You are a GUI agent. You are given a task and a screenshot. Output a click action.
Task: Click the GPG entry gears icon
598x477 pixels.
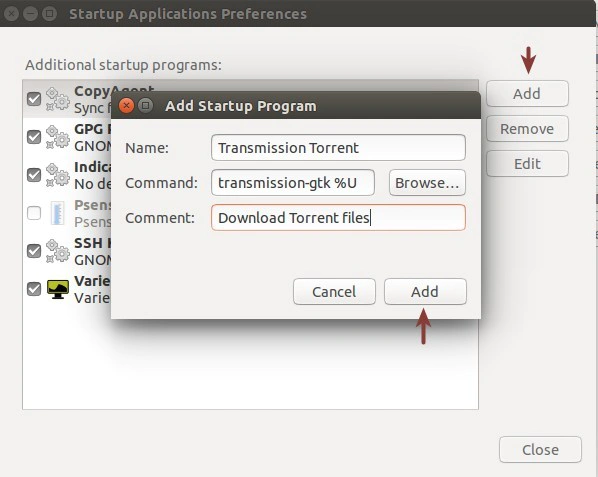(x=58, y=137)
